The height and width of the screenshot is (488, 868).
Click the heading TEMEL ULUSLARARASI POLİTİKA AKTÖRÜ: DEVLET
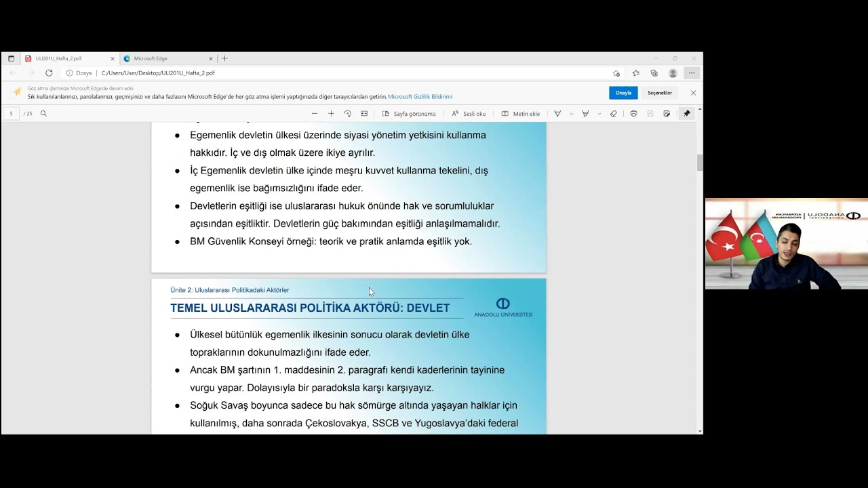pos(310,308)
